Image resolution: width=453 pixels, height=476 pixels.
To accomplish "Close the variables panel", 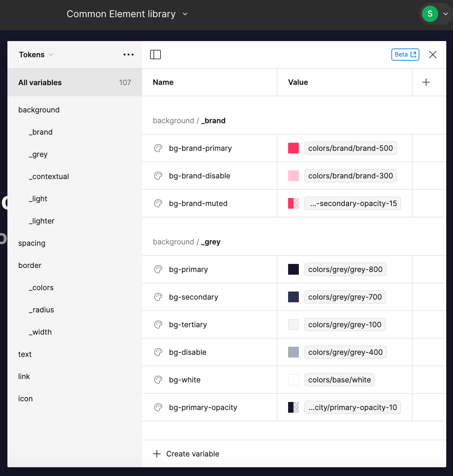I will pyautogui.click(x=433, y=55).
